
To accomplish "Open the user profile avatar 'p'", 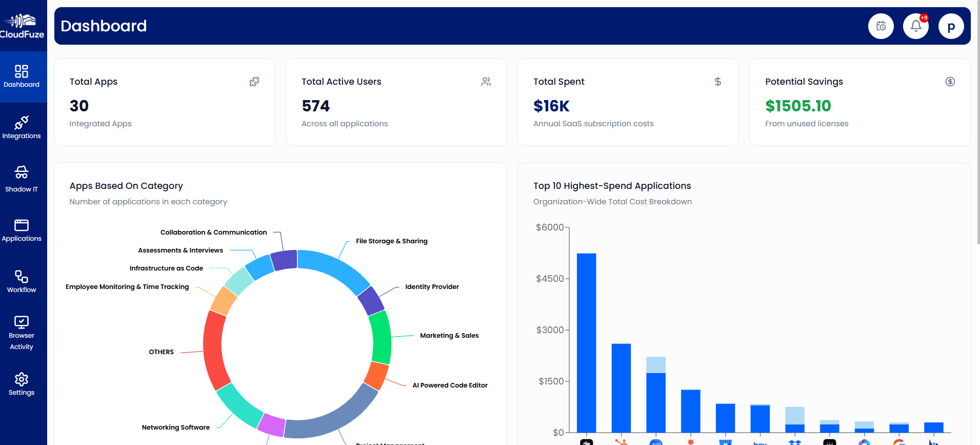I will (951, 26).
